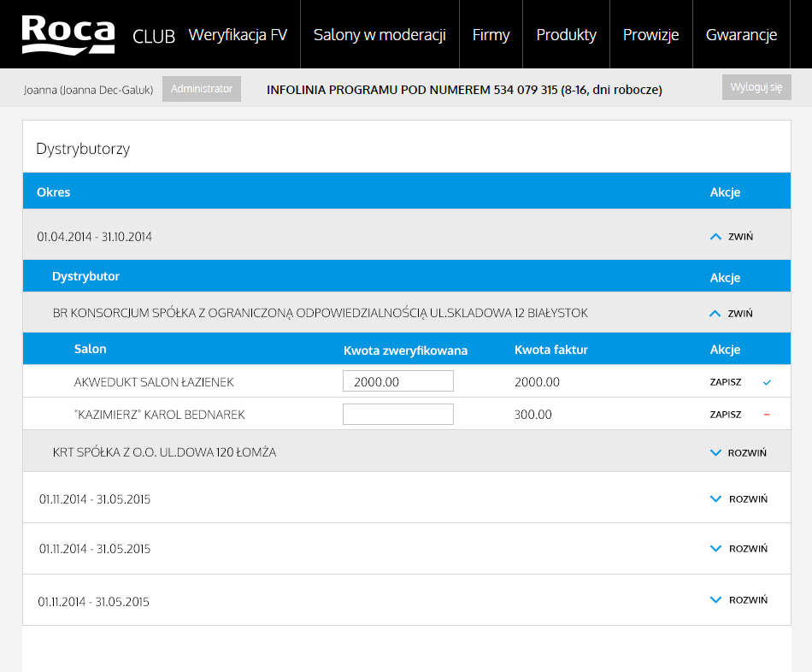Image resolution: width=812 pixels, height=672 pixels.
Task: Expand the KRT SPÓŁKA Z O.O. distributor
Action: tap(738, 453)
